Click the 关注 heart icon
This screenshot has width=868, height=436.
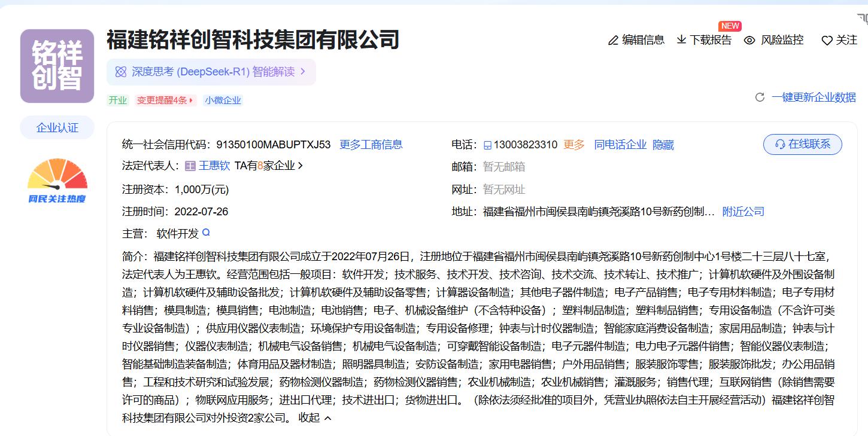coord(827,41)
